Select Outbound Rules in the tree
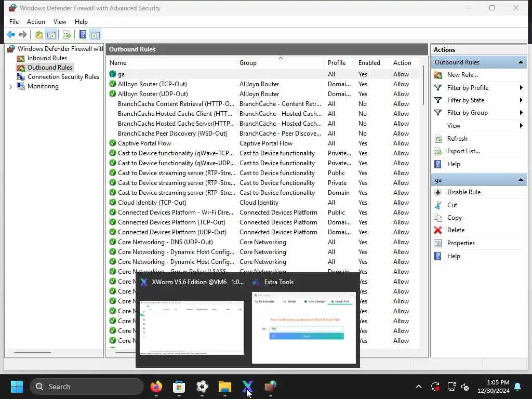 coord(50,68)
